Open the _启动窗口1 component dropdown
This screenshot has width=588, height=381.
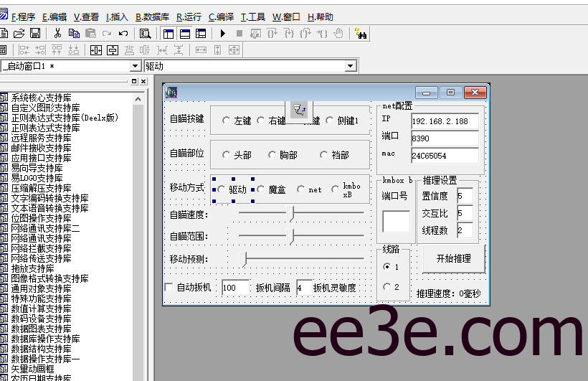pos(135,66)
